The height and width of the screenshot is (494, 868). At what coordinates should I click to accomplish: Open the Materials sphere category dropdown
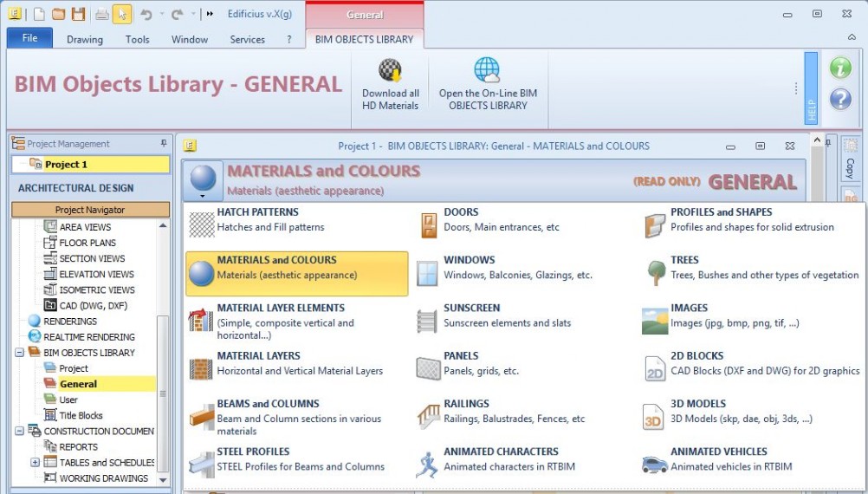pos(203,180)
